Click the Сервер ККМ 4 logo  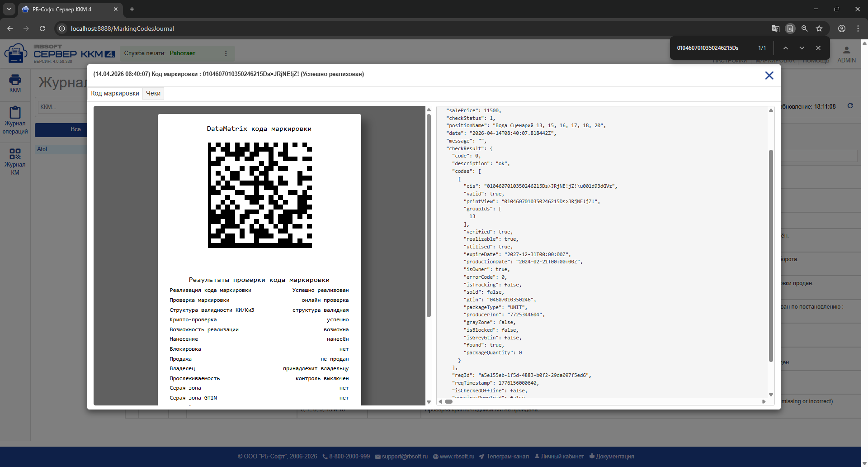[60, 53]
